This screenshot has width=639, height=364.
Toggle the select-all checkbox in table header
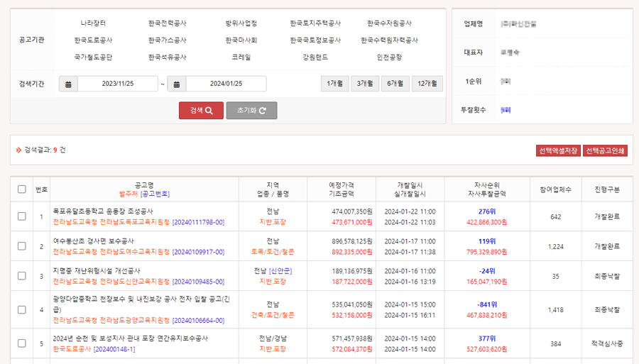[21, 189]
